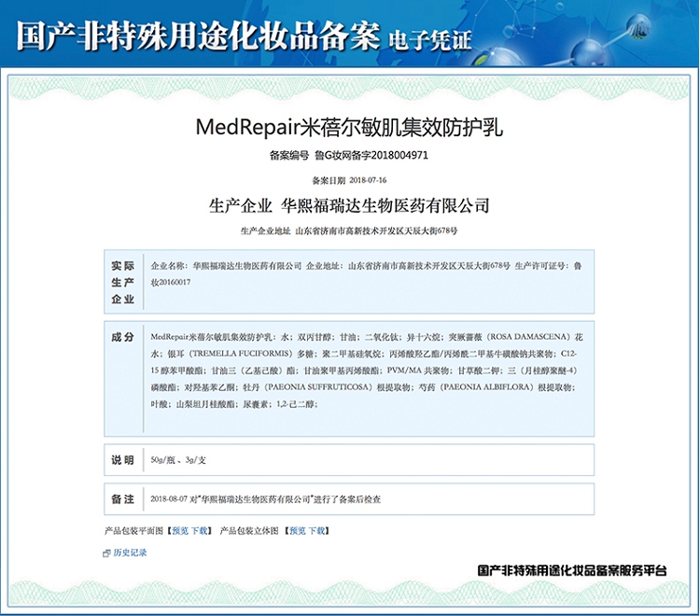The image size is (700, 616).
Task: Click the 历史记录 history icon
Action: pos(106,553)
